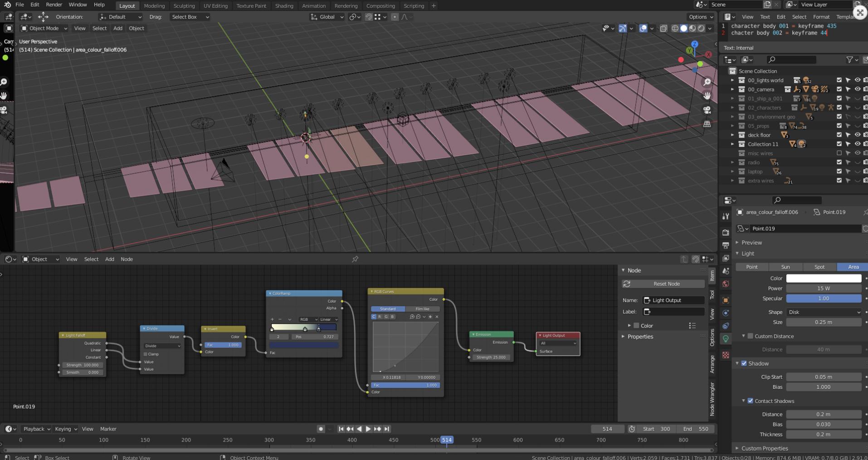This screenshot has height=460, width=868.
Task: Toggle camera view icon in viewport
Action: (707, 110)
